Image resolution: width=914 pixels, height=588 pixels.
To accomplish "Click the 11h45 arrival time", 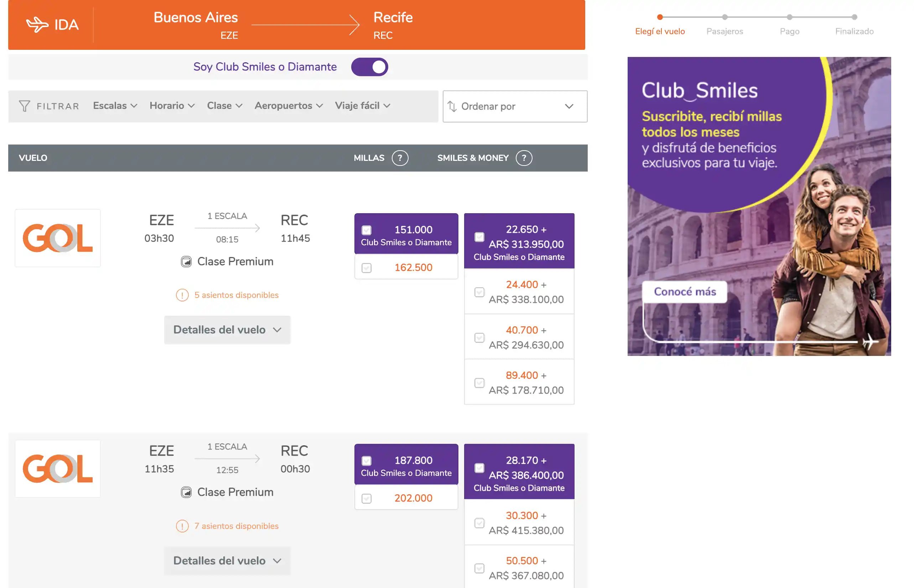I will coord(295,238).
